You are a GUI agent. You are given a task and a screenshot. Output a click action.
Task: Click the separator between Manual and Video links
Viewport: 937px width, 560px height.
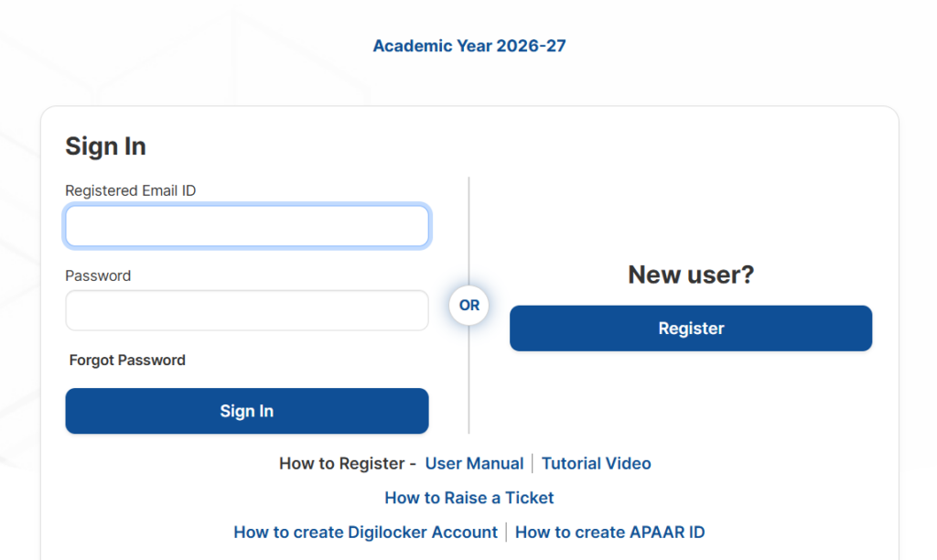(532, 463)
